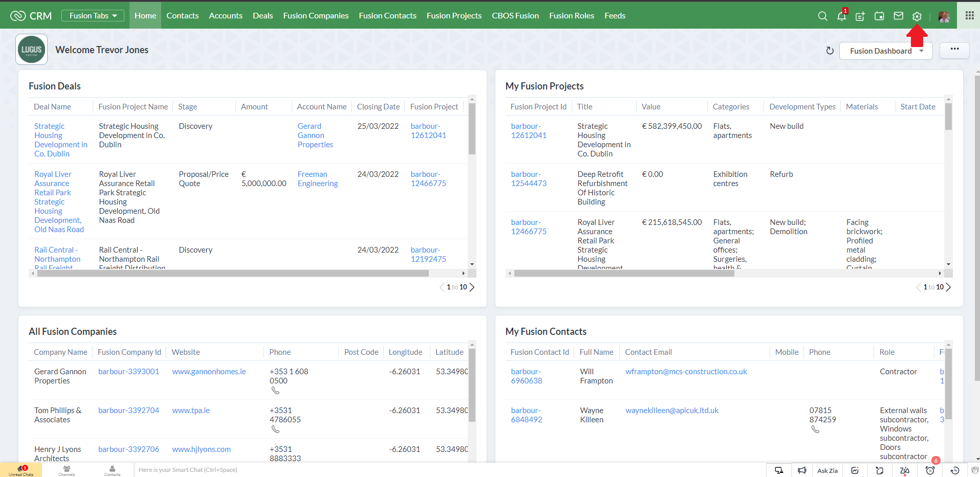Expand the Fusion Tabs dropdown

tap(93, 16)
